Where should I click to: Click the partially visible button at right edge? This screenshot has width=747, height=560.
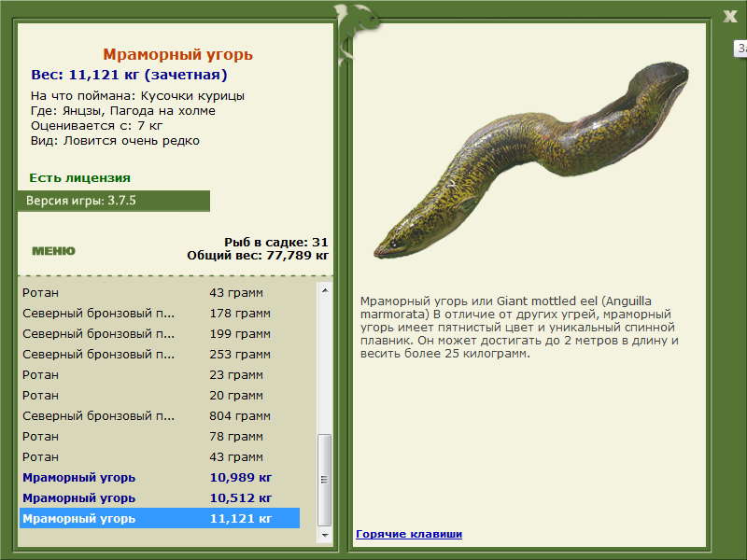740,49
